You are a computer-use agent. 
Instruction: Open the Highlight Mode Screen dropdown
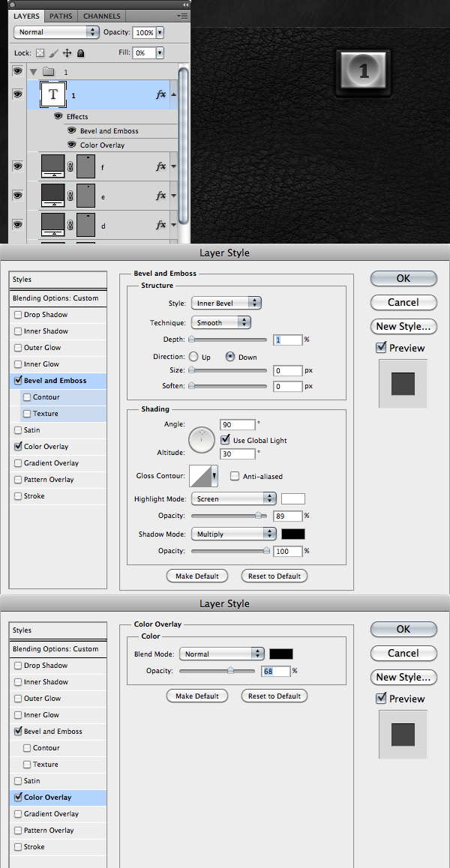pos(233,498)
